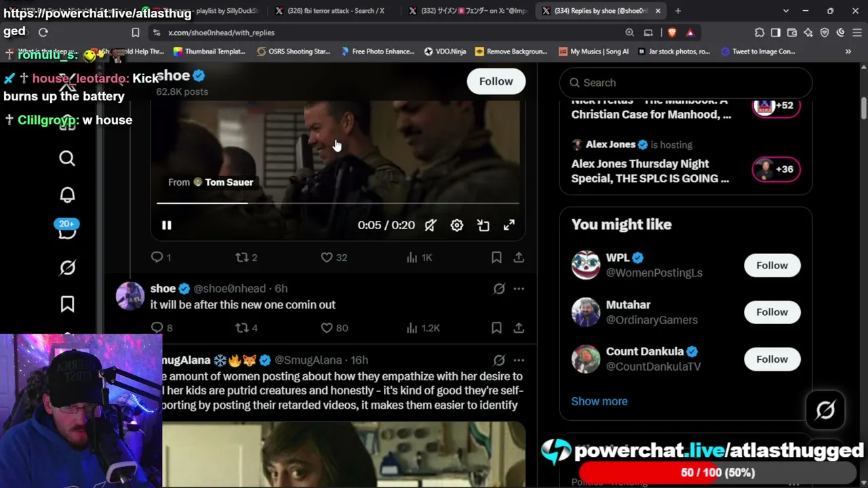Image resolution: width=868 pixels, height=488 pixels.
Task: Open VDO.Ninja bookmark
Action: coord(445,52)
